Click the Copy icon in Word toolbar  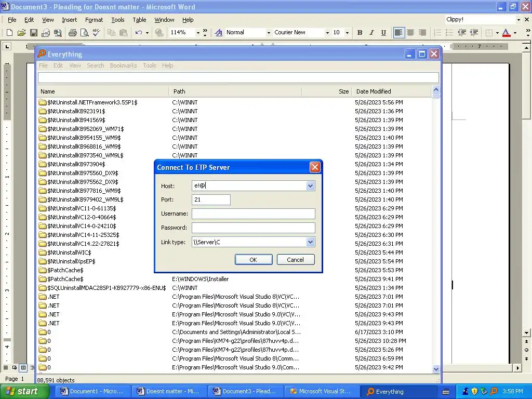(111, 33)
